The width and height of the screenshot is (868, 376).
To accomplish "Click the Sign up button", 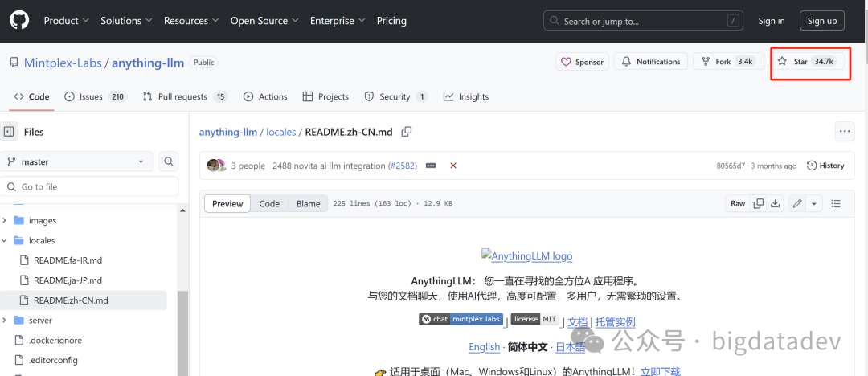I will coord(822,21).
